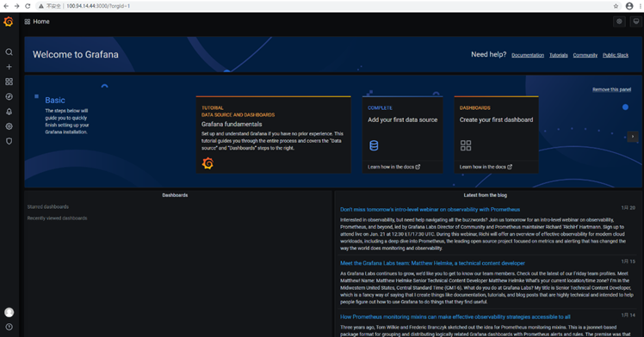Viewport: 644px width, 337px height.
Task: Click the Basic setup heading
Action: [x=55, y=100]
